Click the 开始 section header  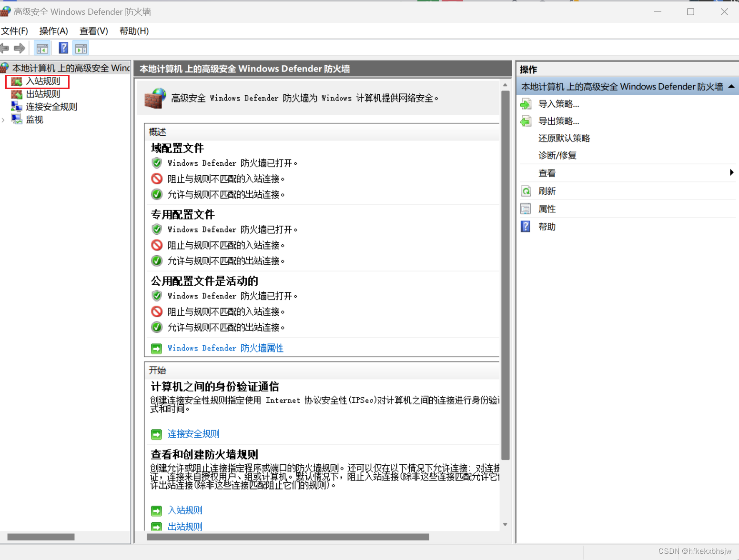158,370
